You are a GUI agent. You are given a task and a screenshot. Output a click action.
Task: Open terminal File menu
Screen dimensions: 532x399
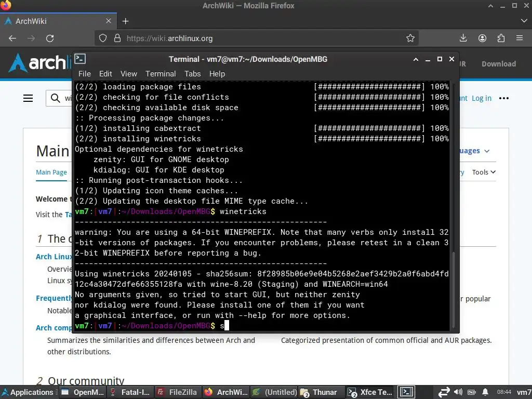85,74
